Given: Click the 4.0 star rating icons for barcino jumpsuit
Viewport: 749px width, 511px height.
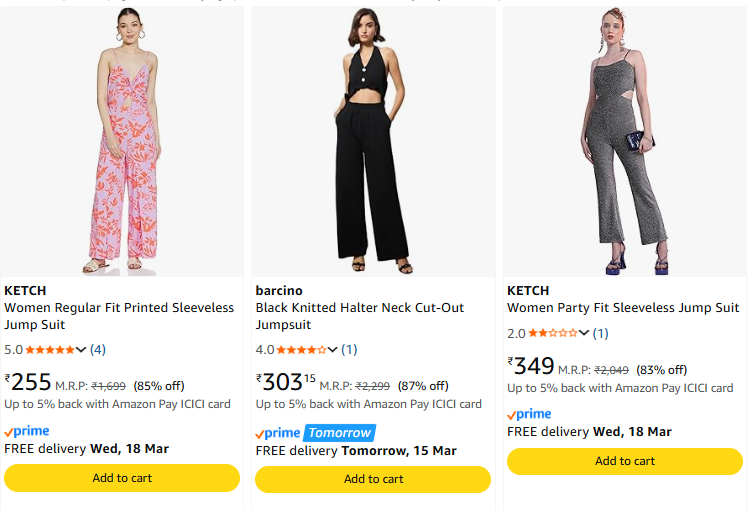Looking at the screenshot, I should pyautogui.click(x=301, y=350).
